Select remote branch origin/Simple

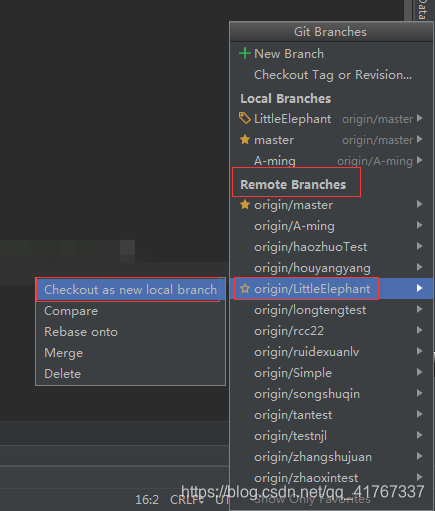(x=331, y=372)
